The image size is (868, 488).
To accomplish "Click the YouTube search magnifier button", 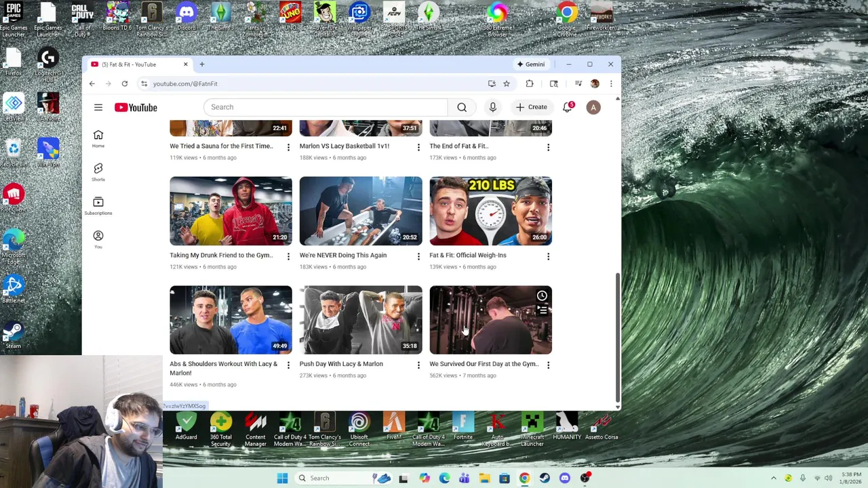I will tap(462, 107).
